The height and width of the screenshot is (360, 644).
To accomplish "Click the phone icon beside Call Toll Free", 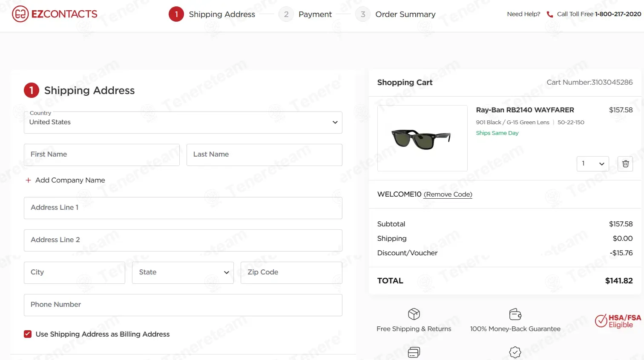I will pyautogui.click(x=550, y=14).
